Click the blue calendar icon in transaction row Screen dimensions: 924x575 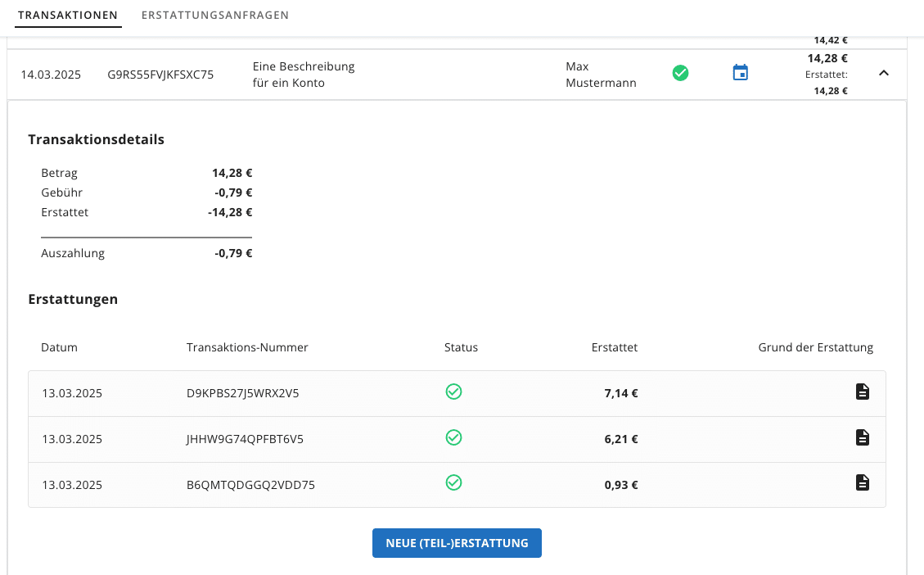[740, 73]
